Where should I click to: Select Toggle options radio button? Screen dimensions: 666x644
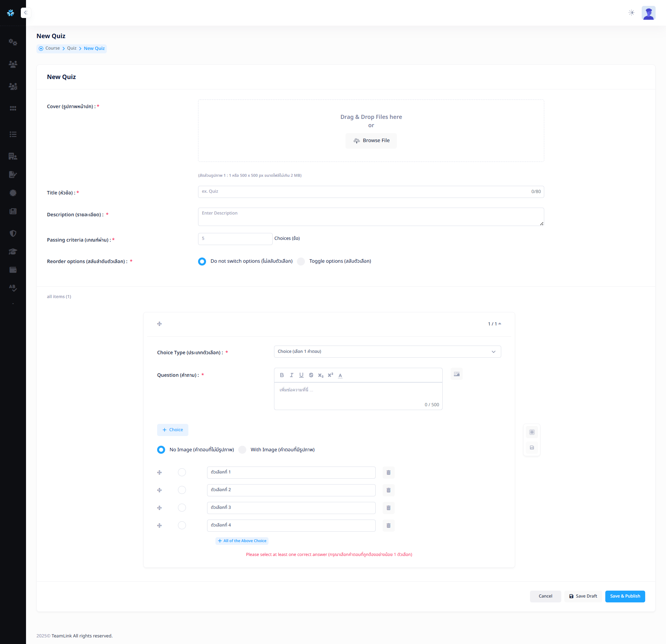pos(301,261)
